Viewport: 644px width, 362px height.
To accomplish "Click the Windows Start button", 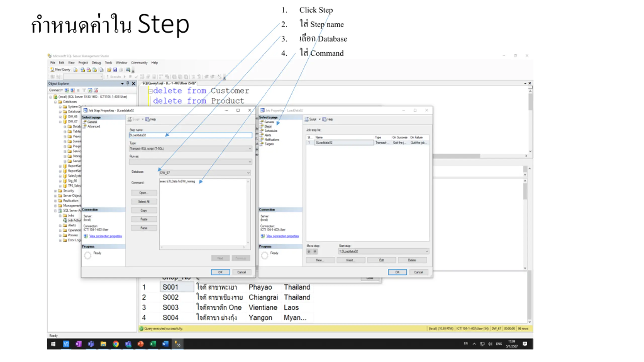I will point(53,344).
